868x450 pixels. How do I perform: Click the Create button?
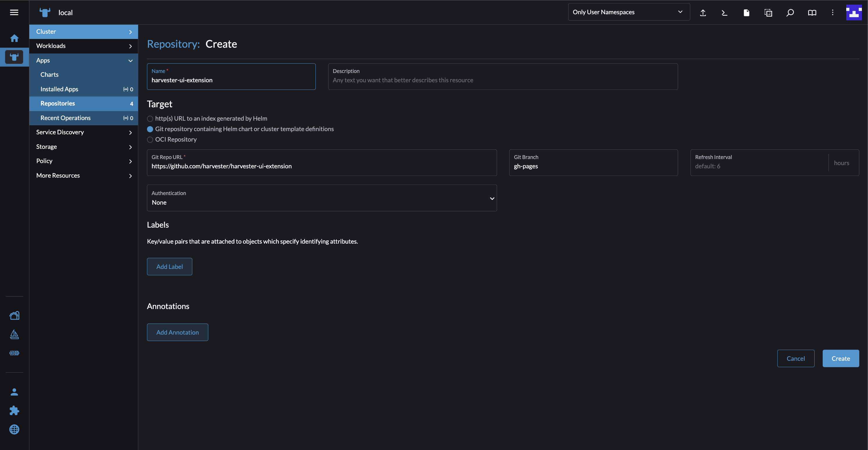click(840, 358)
